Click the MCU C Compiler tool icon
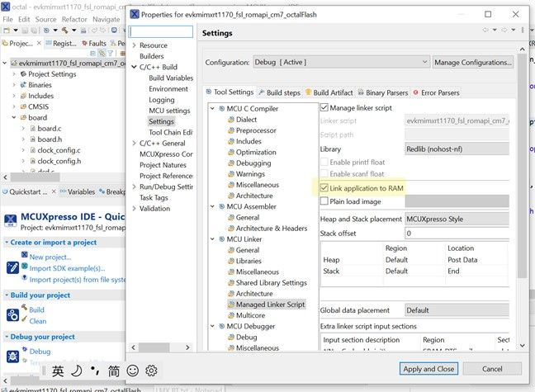 (222, 108)
